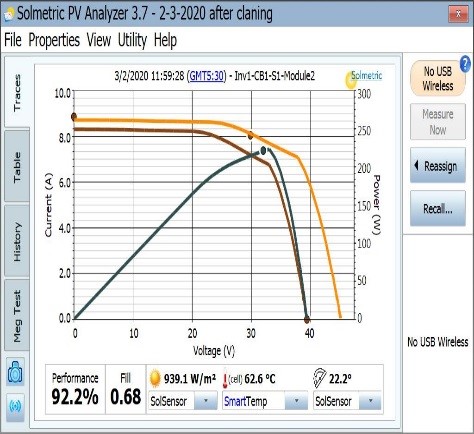Screen dimensions: 474x434
Task: Click the Voltage (V) axis label
Action: 214,351
